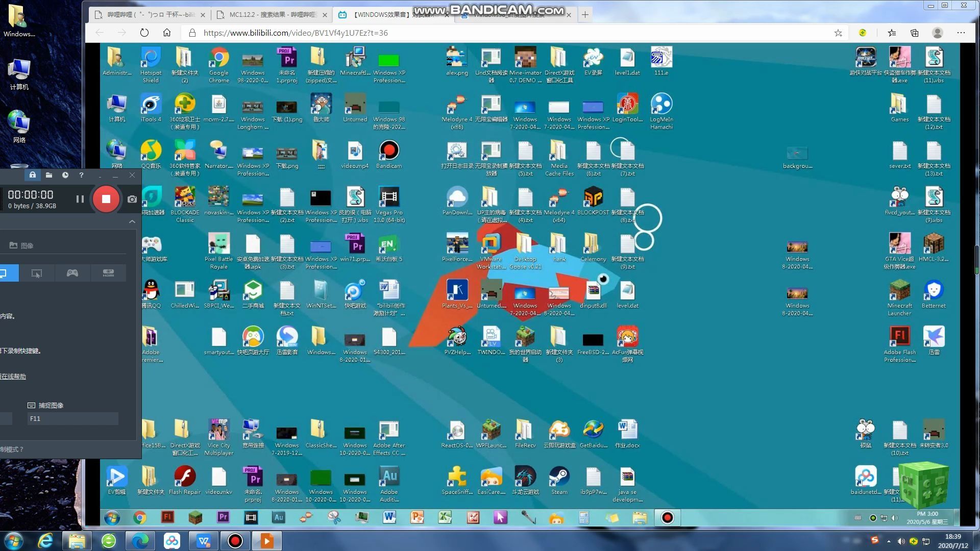Switch to Microsoft Edge on taskbar
Viewport: 980px width, 551px height.
click(140, 540)
